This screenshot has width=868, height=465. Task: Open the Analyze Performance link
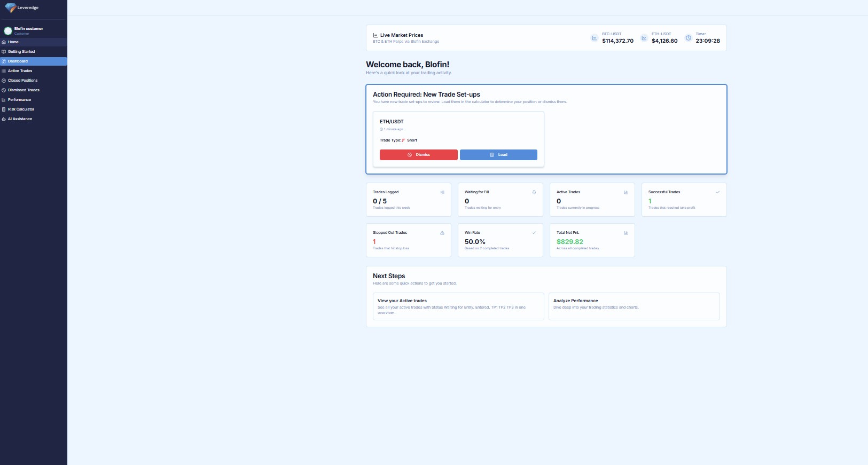click(634, 306)
